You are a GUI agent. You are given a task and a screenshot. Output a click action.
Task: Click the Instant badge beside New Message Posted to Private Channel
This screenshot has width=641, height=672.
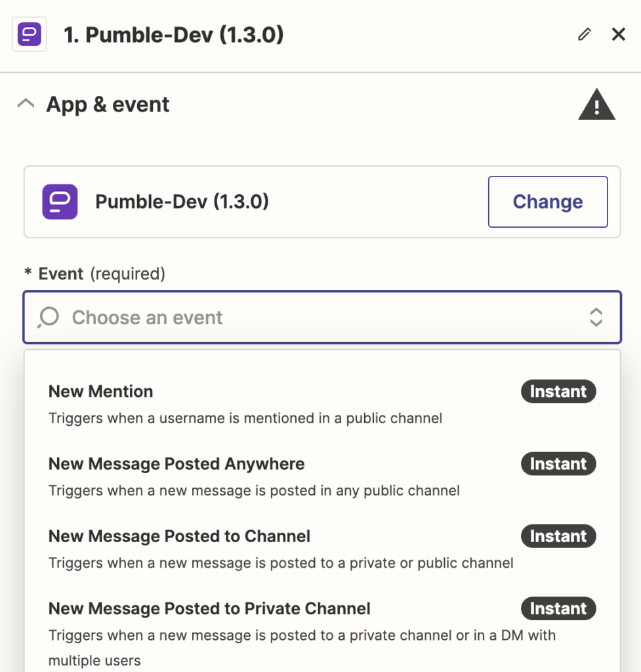click(x=558, y=608)
